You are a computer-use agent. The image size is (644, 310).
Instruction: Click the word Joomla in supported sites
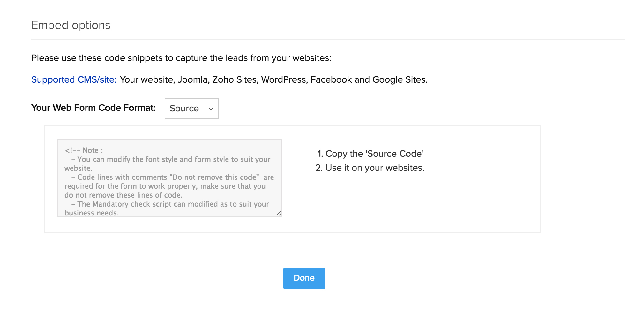(x=193, y=79)
